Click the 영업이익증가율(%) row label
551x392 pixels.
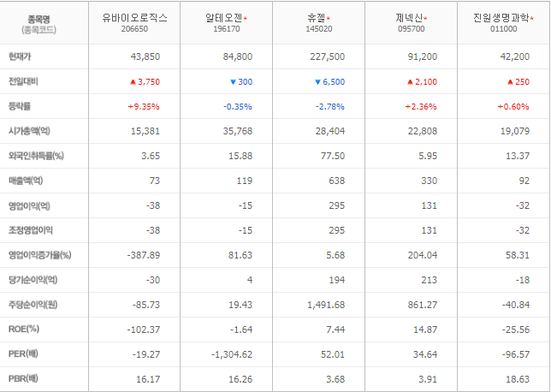pyautogui.click(x=39, y=255)
